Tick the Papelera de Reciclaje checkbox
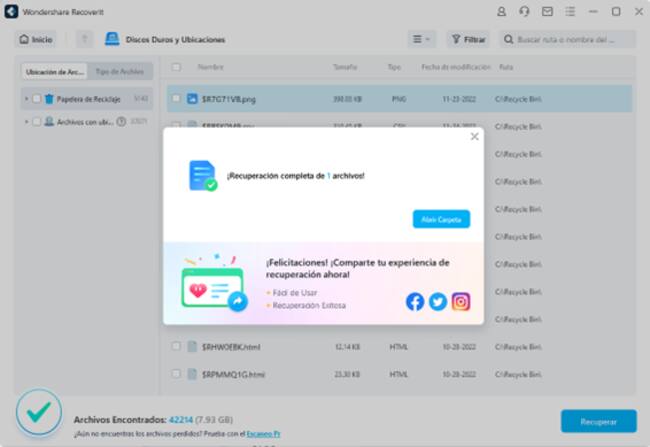 (x=37, y=99)
